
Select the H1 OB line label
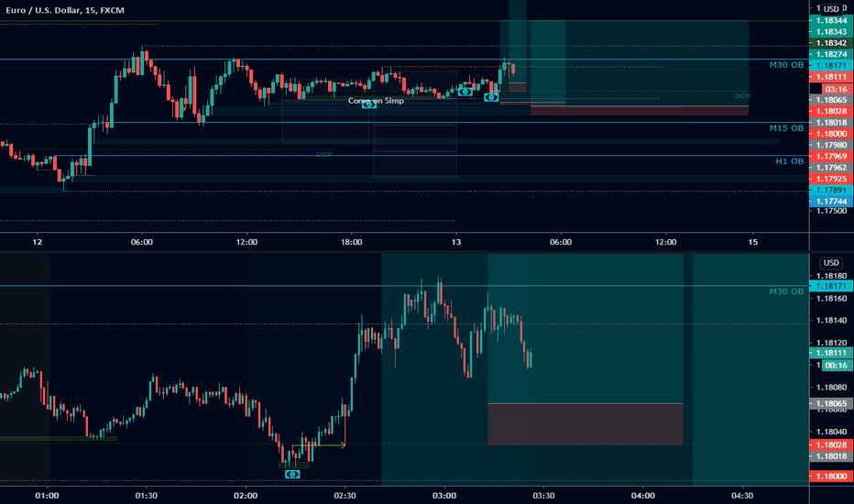pos(790,161)
